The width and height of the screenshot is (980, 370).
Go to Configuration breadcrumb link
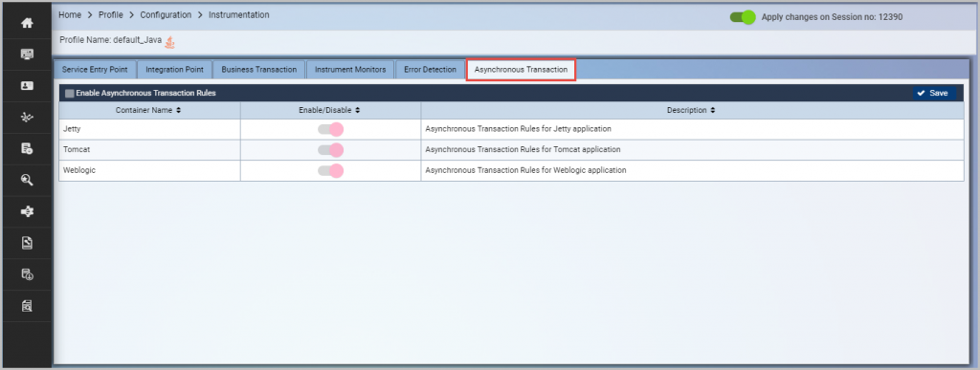tap(166, 15)
